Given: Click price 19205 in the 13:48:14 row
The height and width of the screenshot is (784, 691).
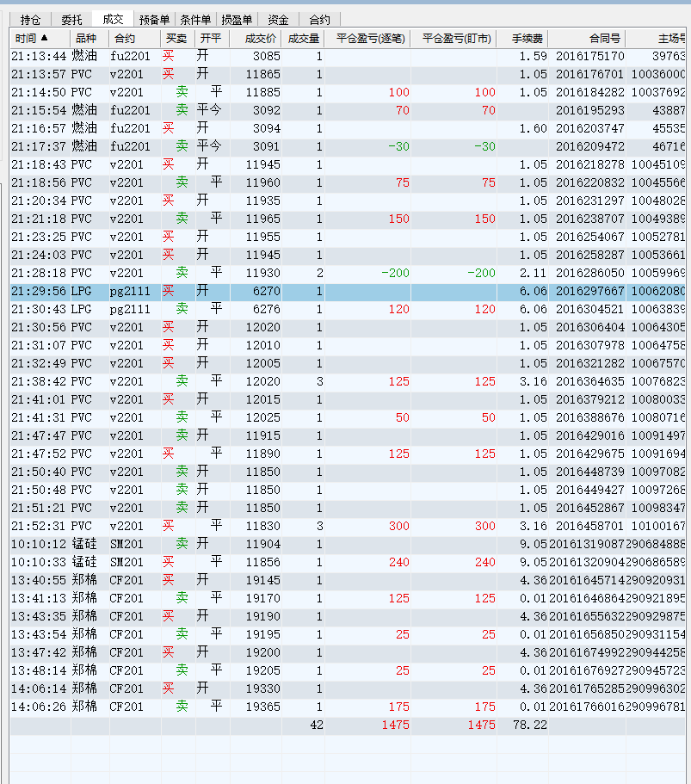Looking at the screenshot, I should [263, 670].
